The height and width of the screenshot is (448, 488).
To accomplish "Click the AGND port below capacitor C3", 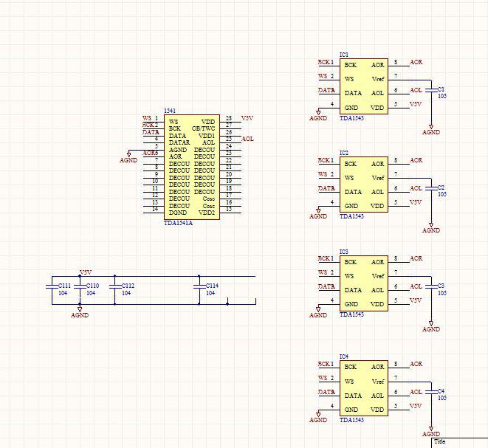I will [x=431, y=327].
